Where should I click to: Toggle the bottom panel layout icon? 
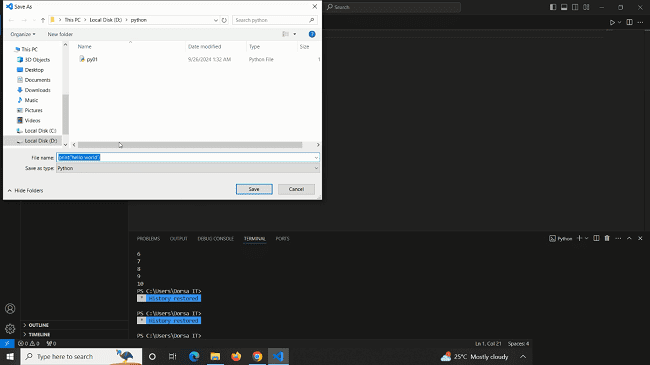tap(564, 7)
